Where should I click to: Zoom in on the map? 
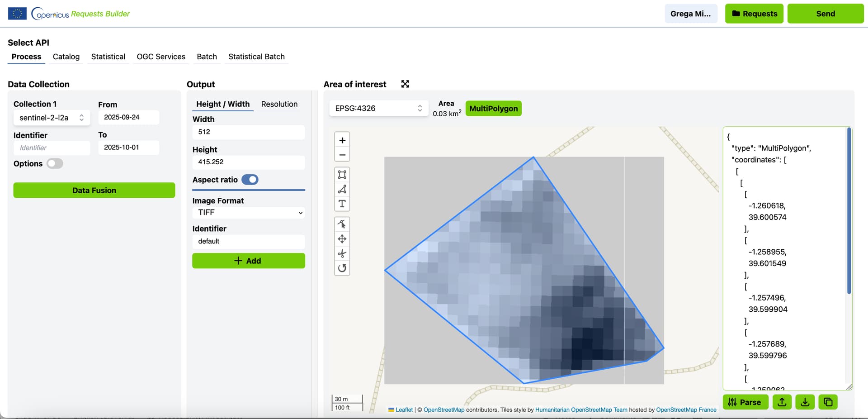point(342,140)
